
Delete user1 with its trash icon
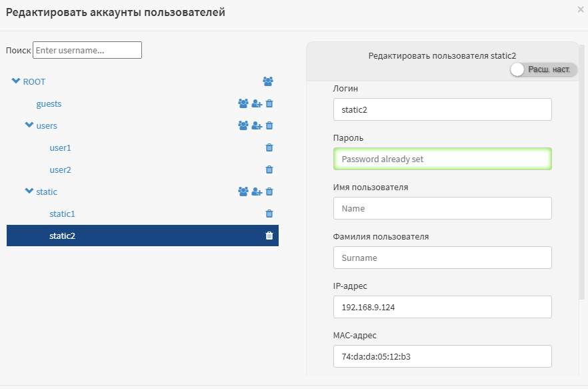pos(269,147)
